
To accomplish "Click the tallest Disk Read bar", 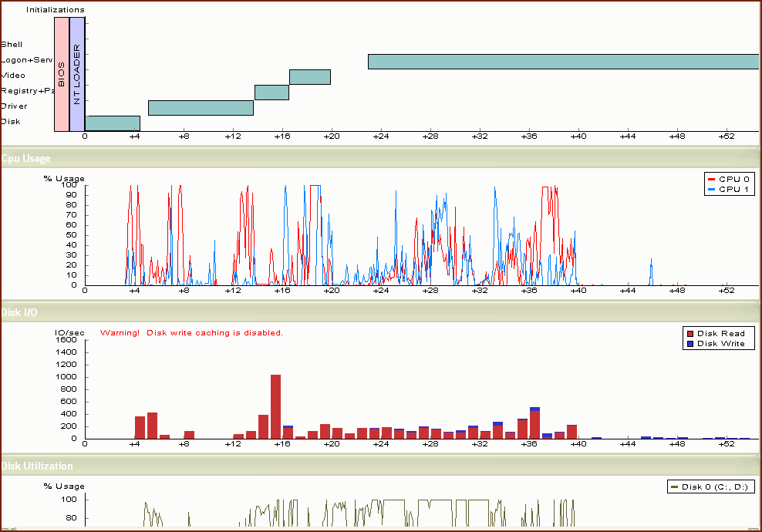I will [x=275, y=406].
